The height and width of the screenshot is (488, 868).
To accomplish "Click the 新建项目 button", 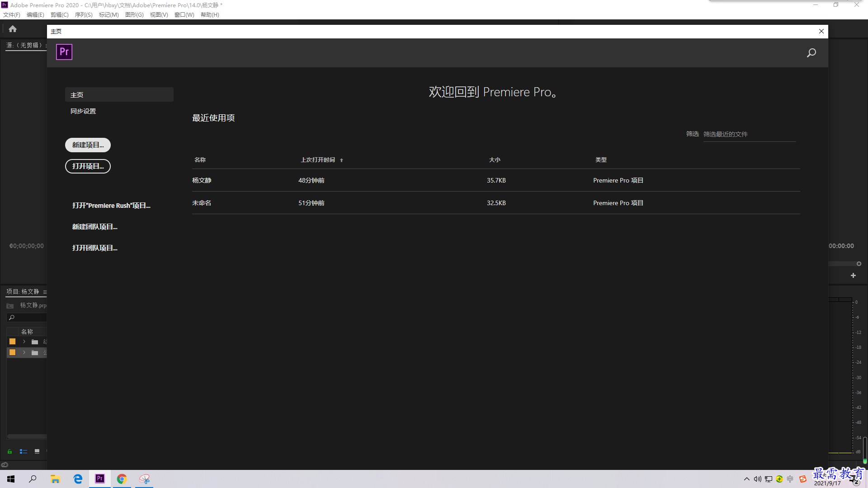I will (x=88, y=145).
